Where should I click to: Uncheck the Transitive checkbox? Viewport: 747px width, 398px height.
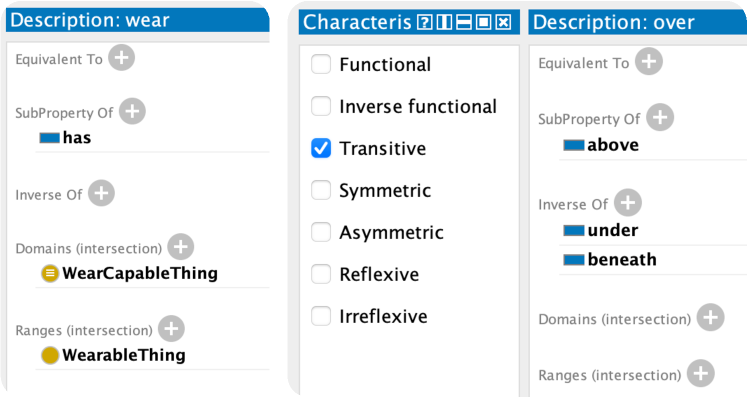[x=321, y=148]
